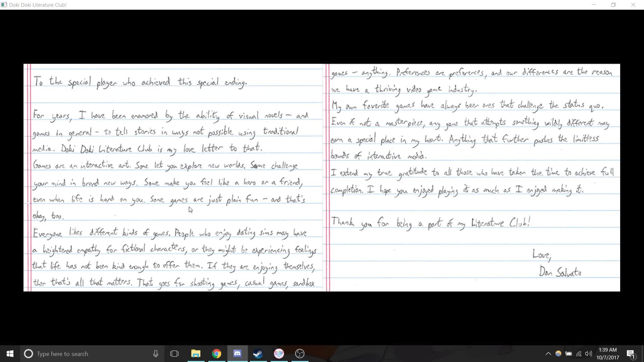
Task: Switch to Google Chrome in taskbar
Action: pos(217,354)
